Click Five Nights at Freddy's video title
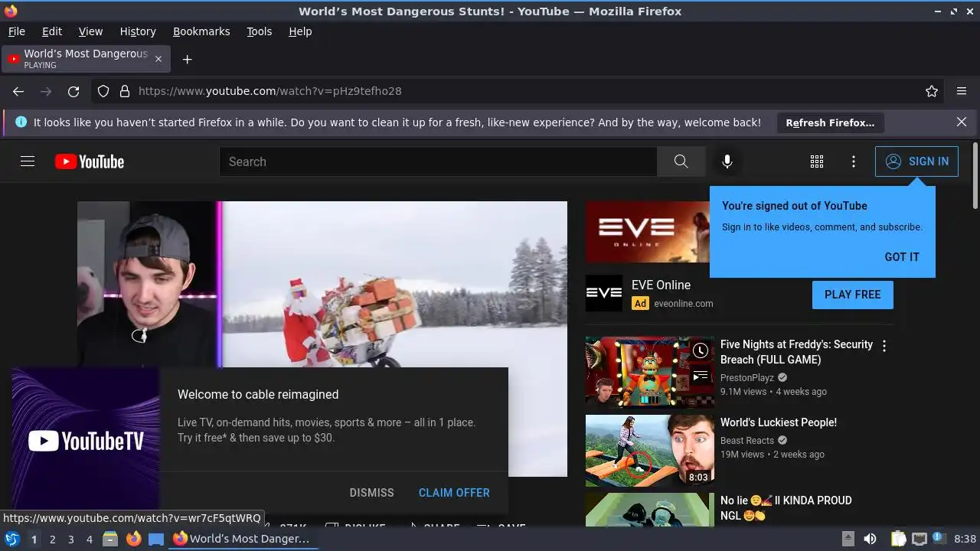This screenshot has height=551, width=980. click(x=796, y=352)
